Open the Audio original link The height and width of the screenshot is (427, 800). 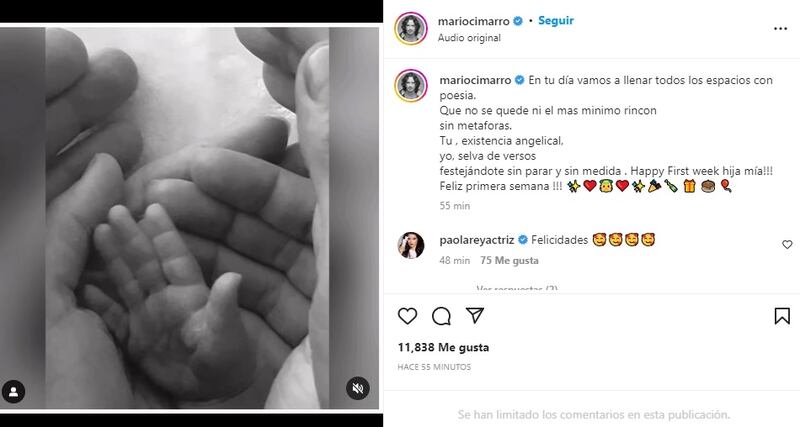pyautogui.click(x=469, y=38)
